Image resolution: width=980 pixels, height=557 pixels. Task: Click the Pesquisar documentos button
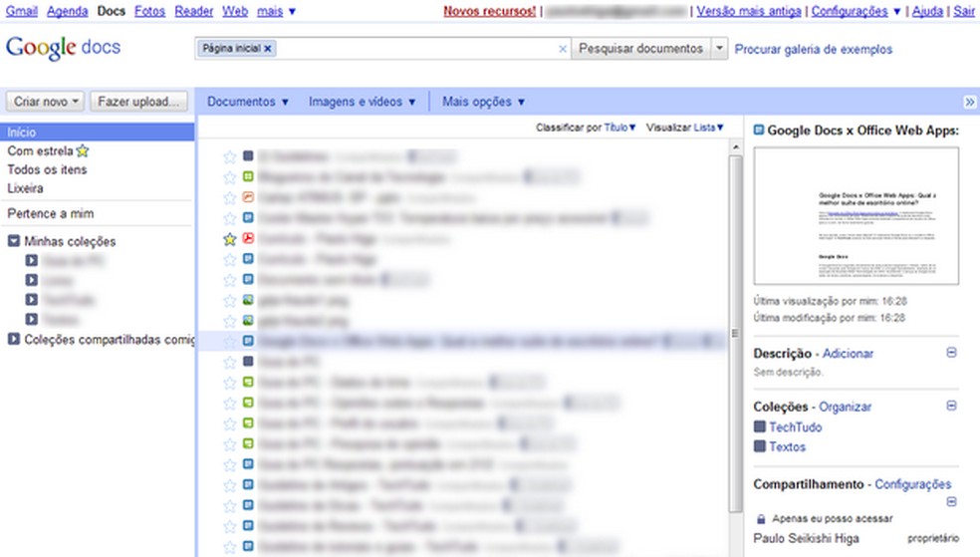(x=640, y=48)
